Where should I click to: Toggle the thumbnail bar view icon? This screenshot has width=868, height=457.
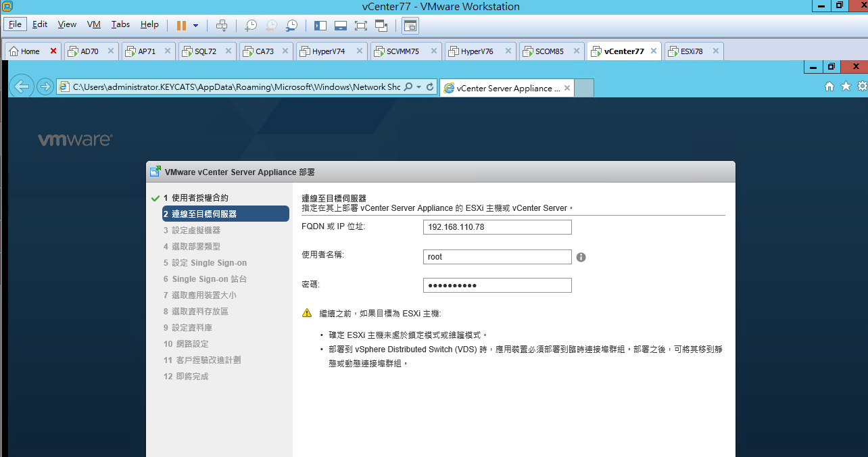tap(341, 25)
